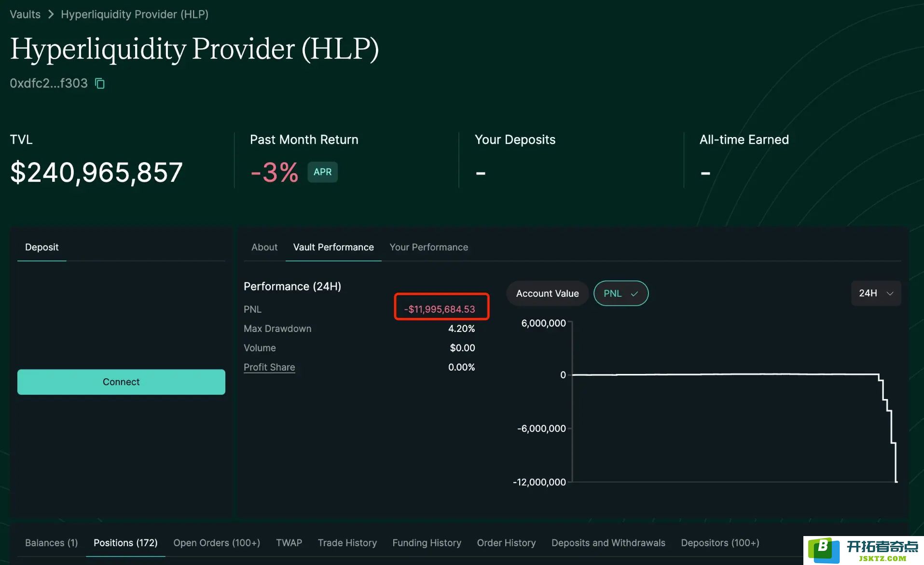Click the -3% past month return
Viewport: 924px width, 565px height.
pos(274,172)
